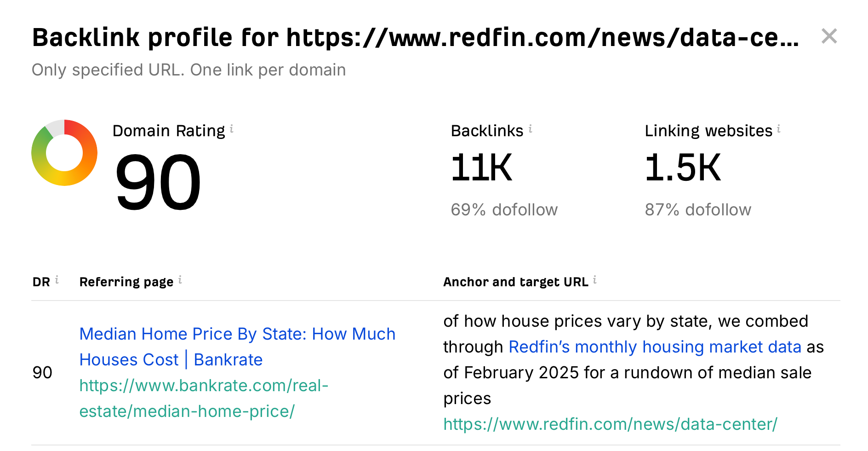The image size is (868, 451).
Task: Open the redfin.com data-center target URL
Action: [610, 424]
